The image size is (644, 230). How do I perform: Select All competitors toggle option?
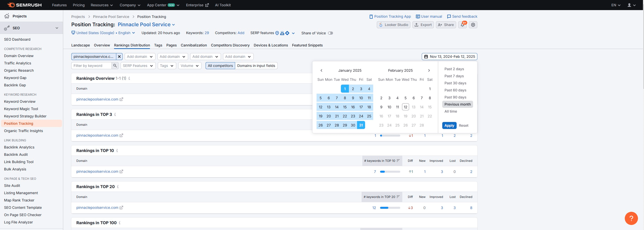(220, 66)
